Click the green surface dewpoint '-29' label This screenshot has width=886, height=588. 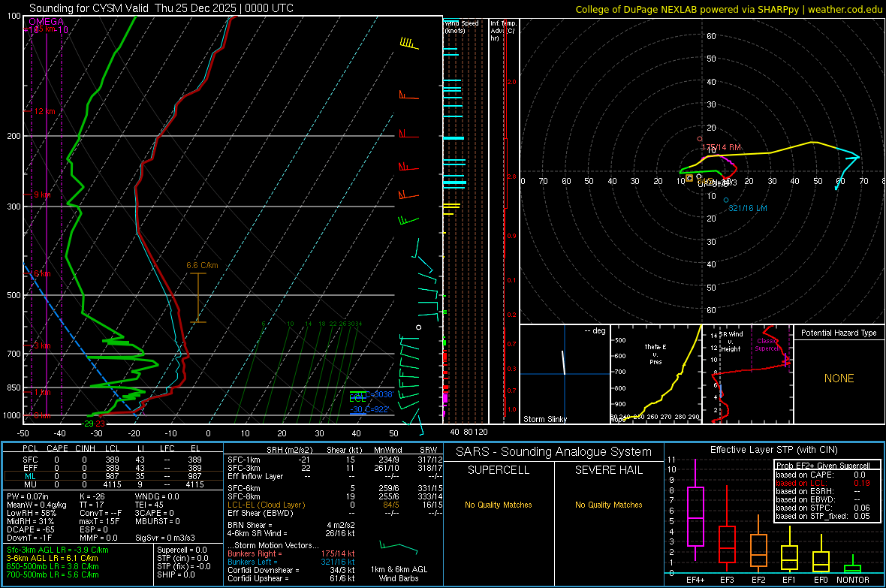coord(88,424)
